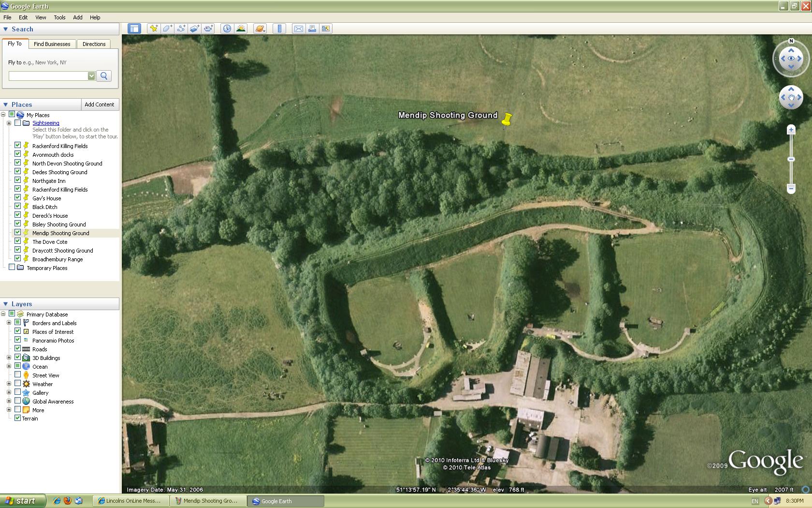Select Mendip Shooting Ground in Places list

[61, 233]
